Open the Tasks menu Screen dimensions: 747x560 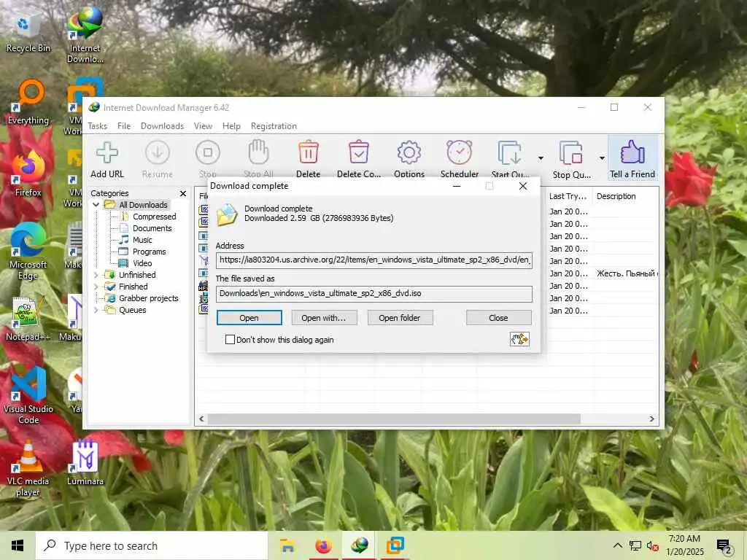[97, 125]
